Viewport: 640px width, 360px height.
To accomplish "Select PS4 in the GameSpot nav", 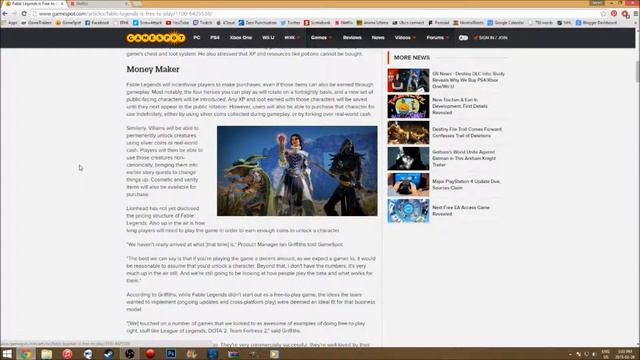I will coord(215,38).
